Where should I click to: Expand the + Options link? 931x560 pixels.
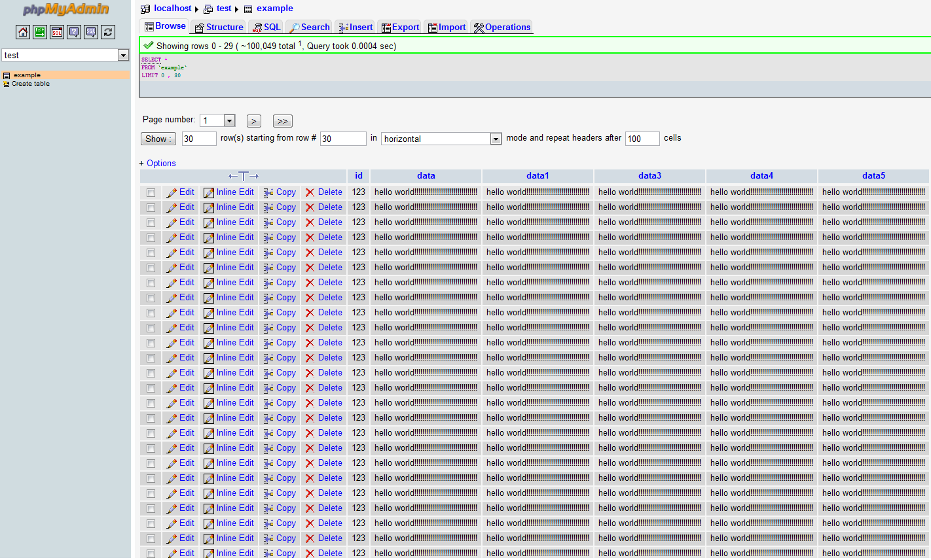(158, 163)
